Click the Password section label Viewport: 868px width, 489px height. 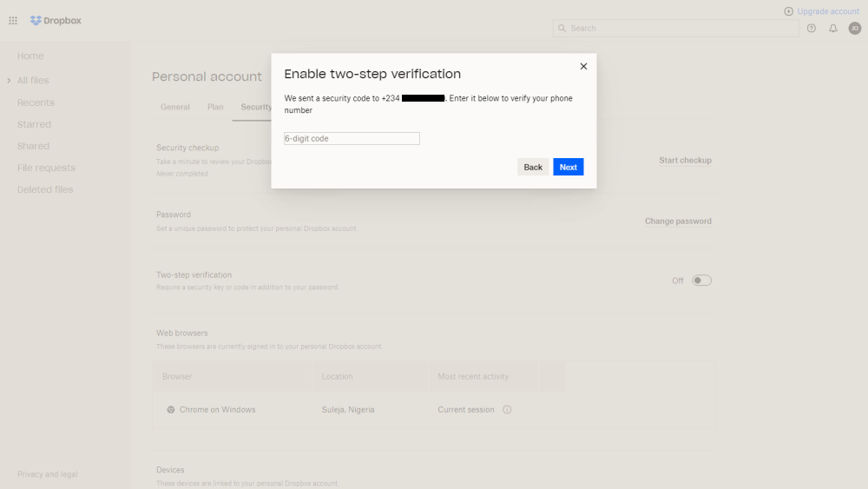click(174, 215)
